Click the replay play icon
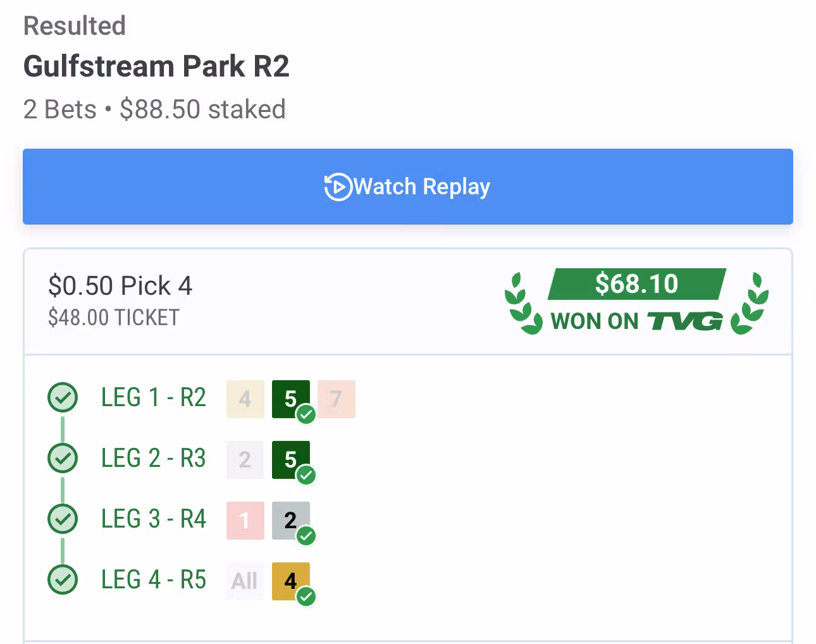816x644 pixels. pos(337,187)
